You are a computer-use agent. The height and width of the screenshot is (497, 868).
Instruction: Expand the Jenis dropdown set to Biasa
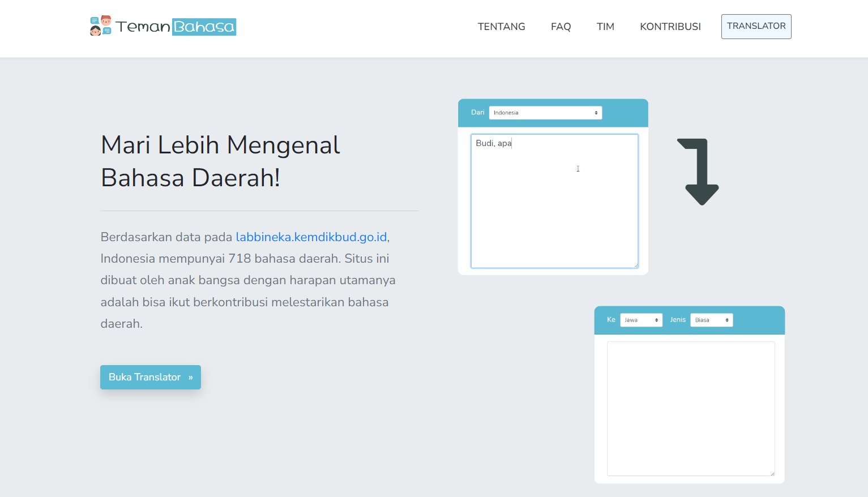pyautogui.click(x=711, y=320)
